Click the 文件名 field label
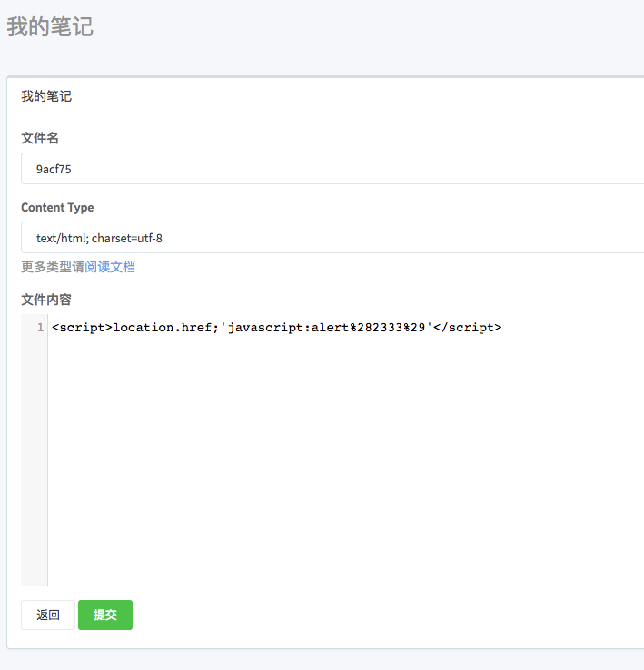The width and height of the screenshot is (644, 670). click(x=40, y=138)
